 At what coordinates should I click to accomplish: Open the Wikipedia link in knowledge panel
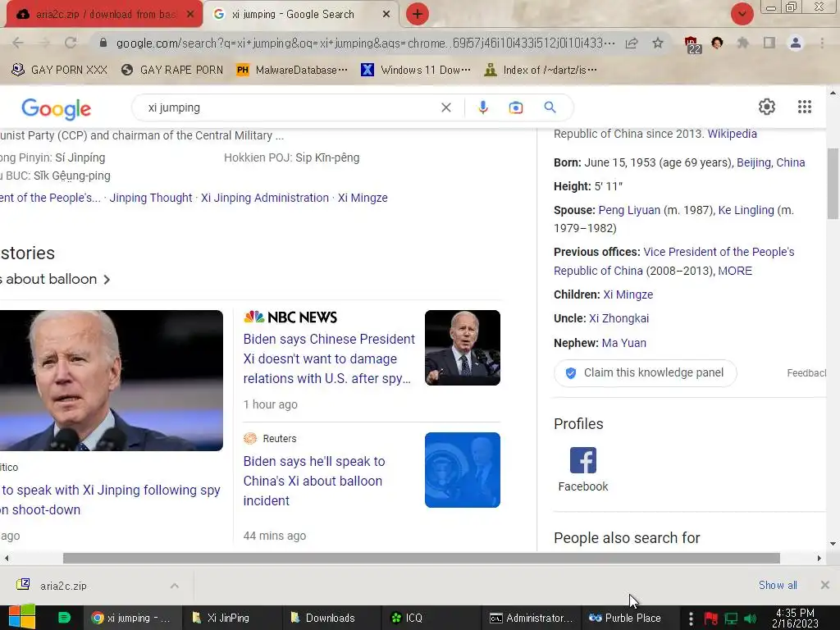tap(732, 134)
